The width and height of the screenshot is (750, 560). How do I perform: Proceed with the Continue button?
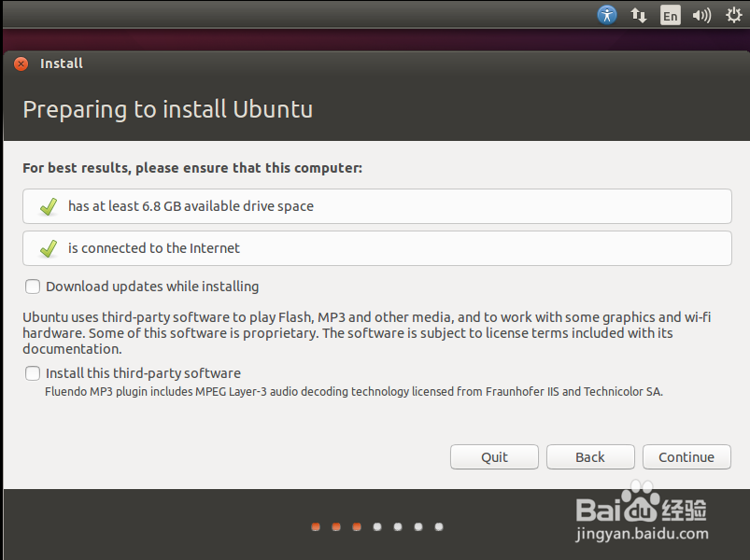pyautogui.click(x=686, y=457)
